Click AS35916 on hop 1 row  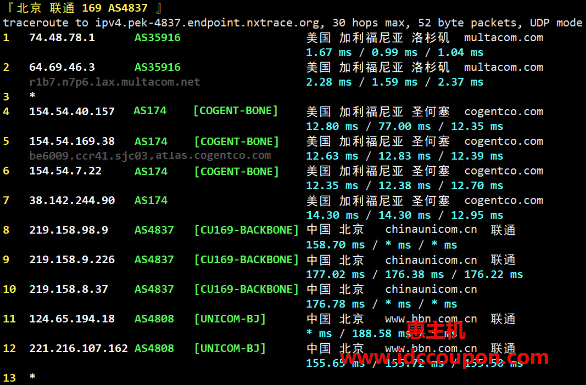click(x=157, y=37)
